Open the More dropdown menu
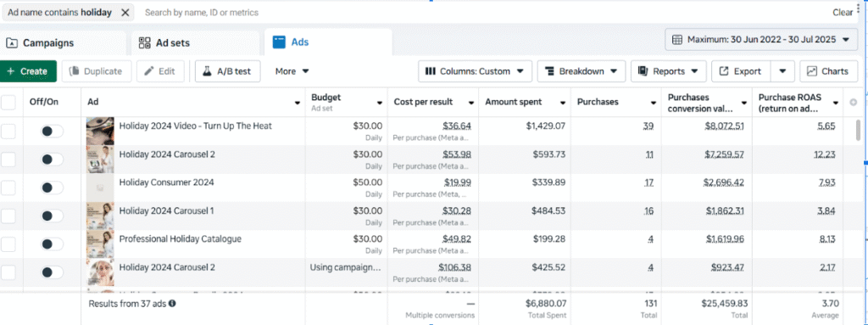This screenshot has width=868, height=325. pyautogui.click(x=292, y=71)
